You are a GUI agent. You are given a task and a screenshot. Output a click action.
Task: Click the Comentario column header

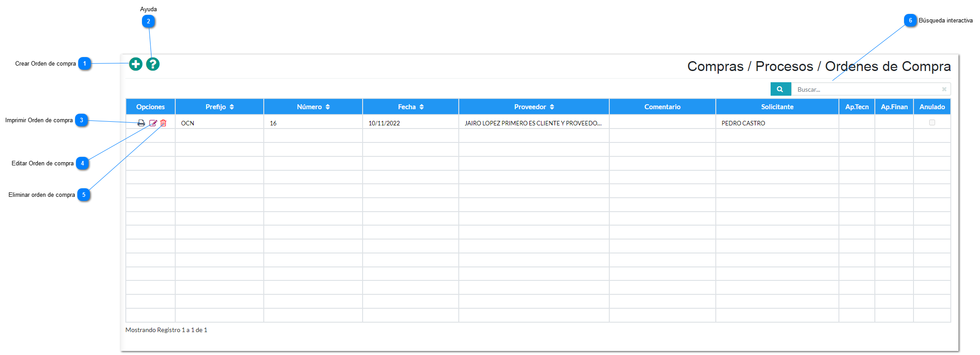(662, 107)
